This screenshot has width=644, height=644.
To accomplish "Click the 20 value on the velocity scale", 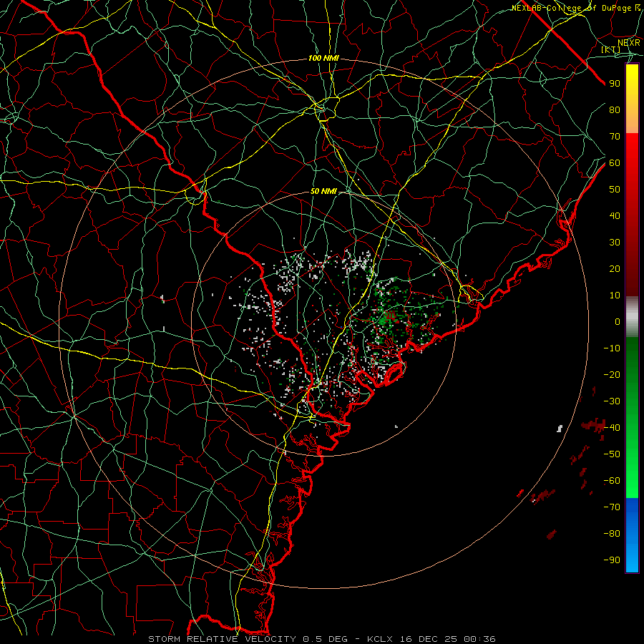I will pyautogui.click(x=615, y=269).
